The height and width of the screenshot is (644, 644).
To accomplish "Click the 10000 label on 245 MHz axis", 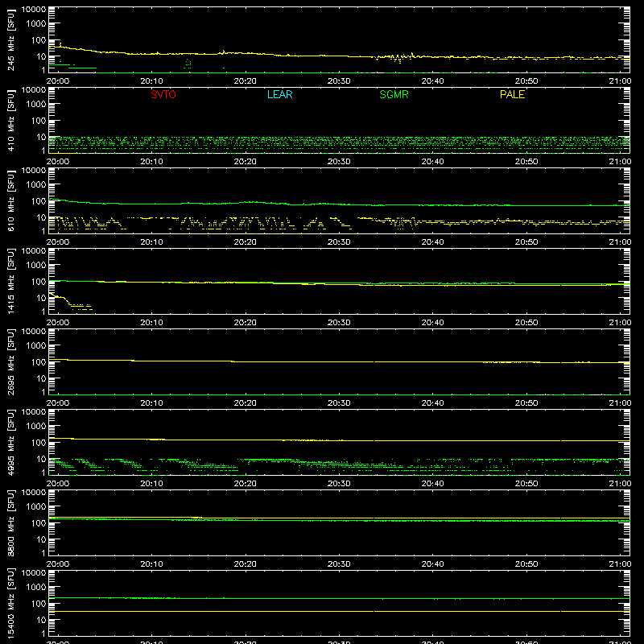I will [x=34, y=10].
